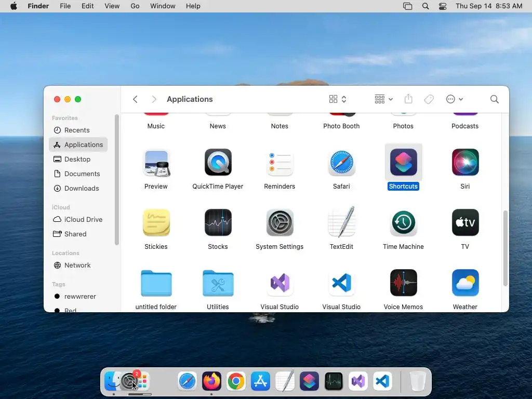Viewport: 532px width, 399px height.
Task: Select the Shortcuts app icon in Applications
Action: click(x=403, y=162)
